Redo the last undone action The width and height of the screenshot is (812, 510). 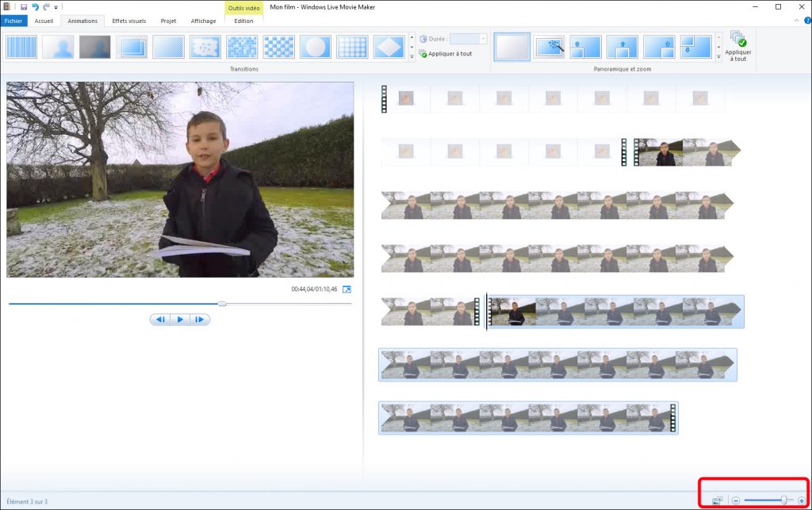point(46,6)
